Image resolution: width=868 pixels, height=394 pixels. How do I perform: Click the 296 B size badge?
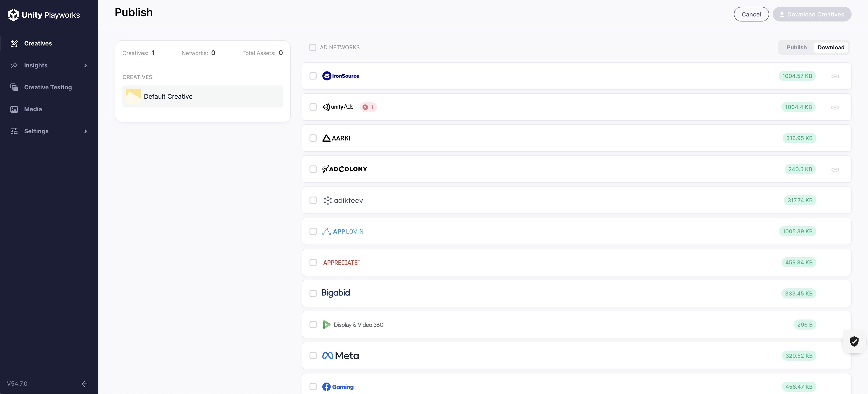(x=805, y=325)
